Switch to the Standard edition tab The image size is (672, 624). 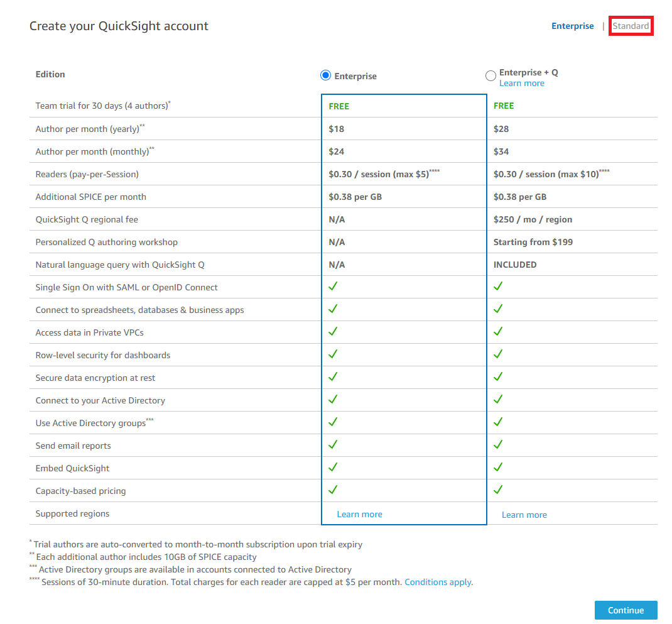point(631,26)
